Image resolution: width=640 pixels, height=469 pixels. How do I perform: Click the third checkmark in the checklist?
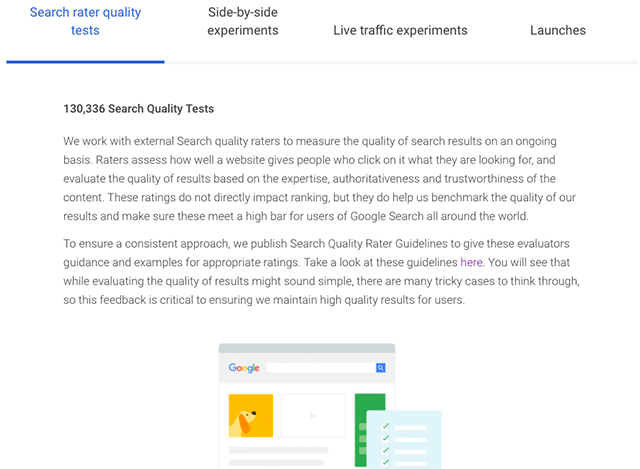coord(385,452)
